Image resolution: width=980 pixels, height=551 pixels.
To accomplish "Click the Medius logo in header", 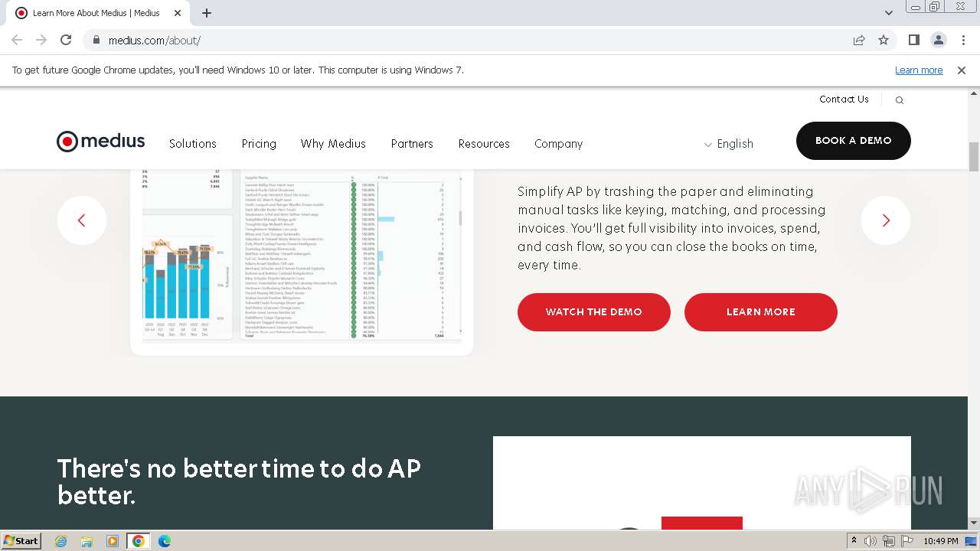I will [x=100, y=142].
